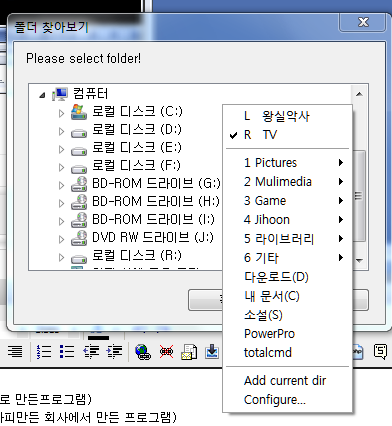
Task: Open Configure... from the menu
Action: click(x=287, y=400)
